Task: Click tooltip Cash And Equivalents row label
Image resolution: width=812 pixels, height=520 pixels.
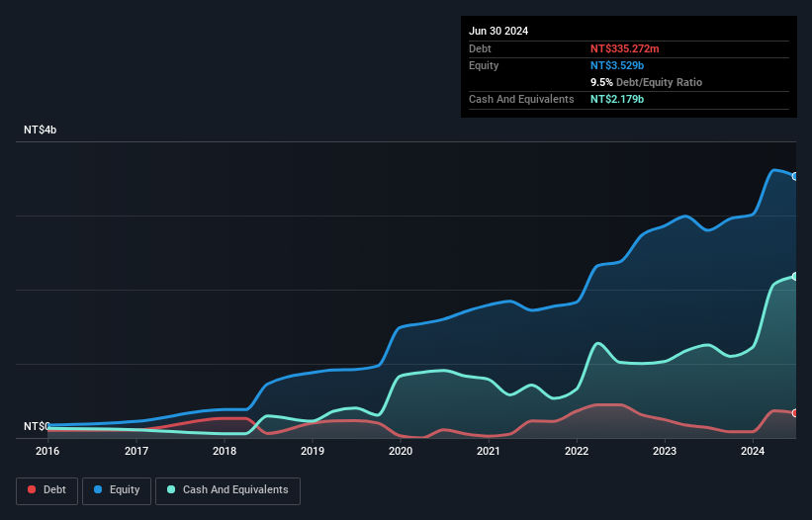Action: [x=521, y=99]
